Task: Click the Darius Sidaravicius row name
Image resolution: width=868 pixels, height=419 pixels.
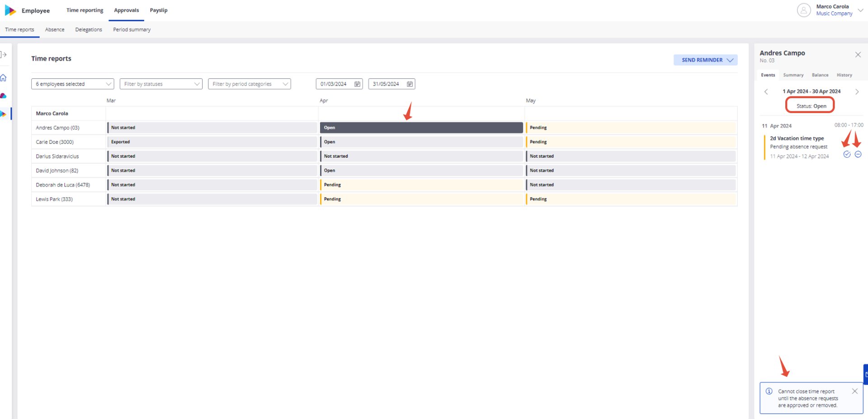Action: pyautogui.click(x=57, y=157)
